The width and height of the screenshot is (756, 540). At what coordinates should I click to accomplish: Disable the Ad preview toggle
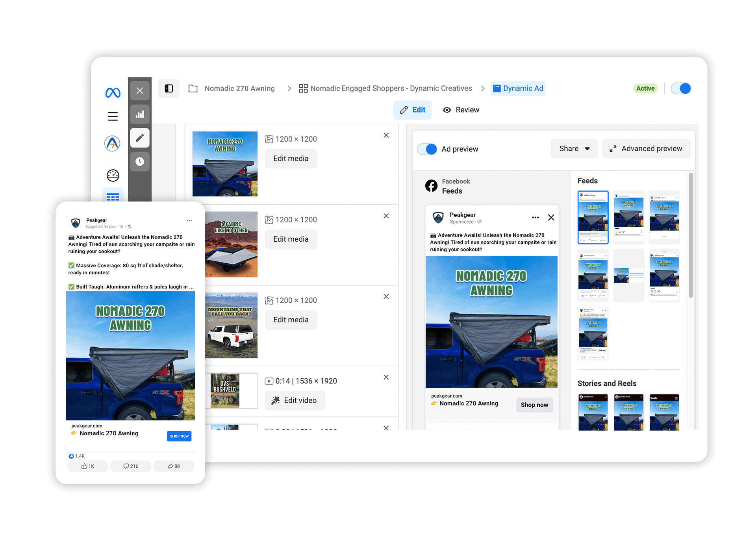pyautogui.click(x=427, y=149)
